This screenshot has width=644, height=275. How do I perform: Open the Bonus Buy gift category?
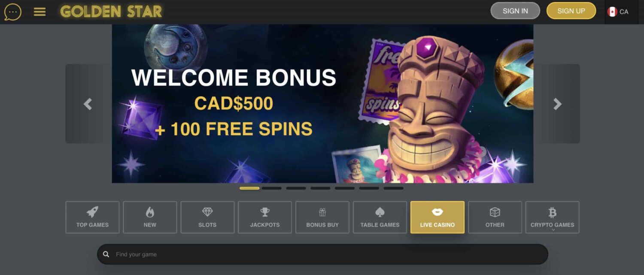coord(322,217)
